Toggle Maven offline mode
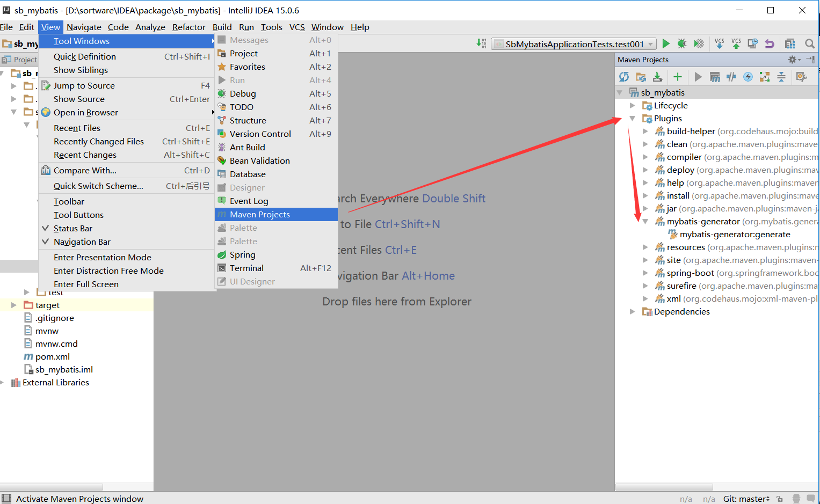This screenshot has height=504, width=820. (731, 77)
